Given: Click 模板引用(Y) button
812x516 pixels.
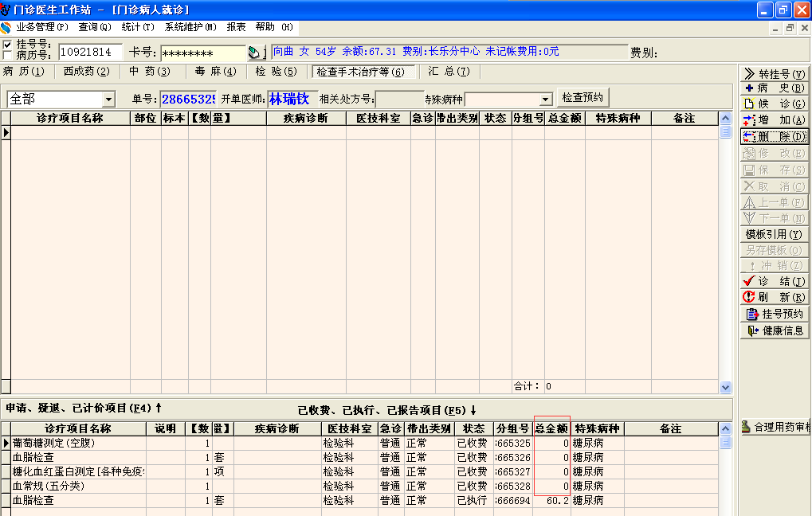Looking at the screenshot, I should click(775, 234).
